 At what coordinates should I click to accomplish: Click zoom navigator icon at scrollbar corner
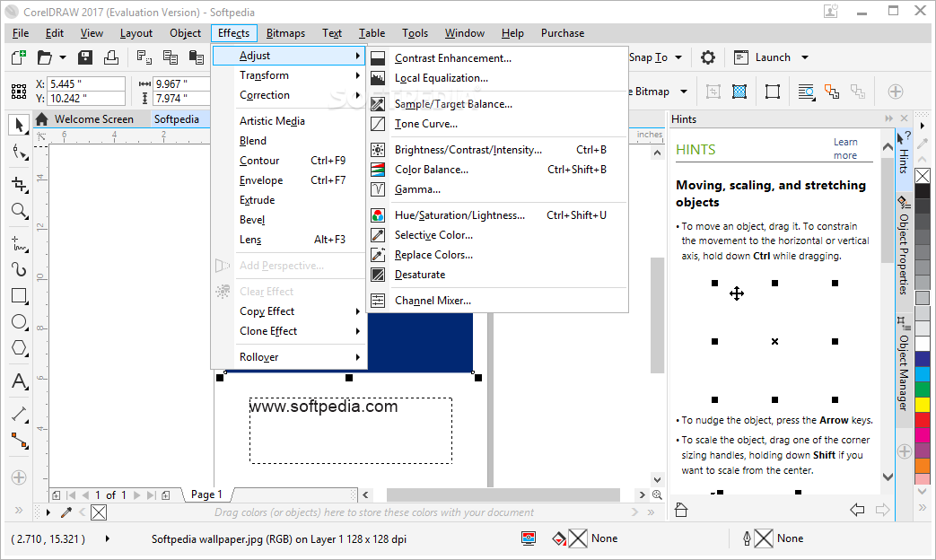657,494
